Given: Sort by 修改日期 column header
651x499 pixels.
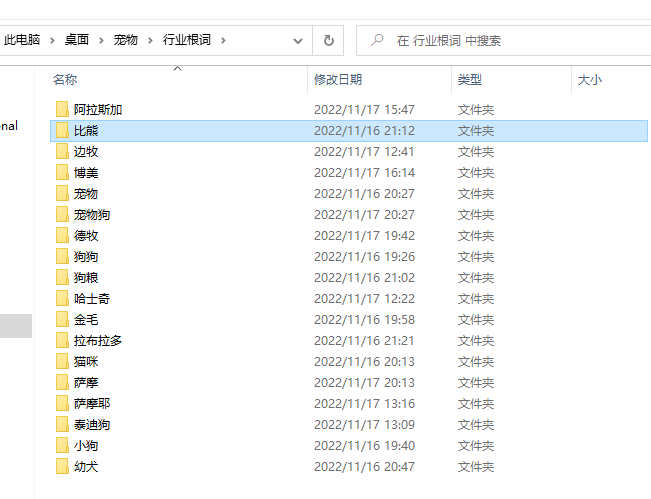Looking at the screenshot, I should [338, 79].
